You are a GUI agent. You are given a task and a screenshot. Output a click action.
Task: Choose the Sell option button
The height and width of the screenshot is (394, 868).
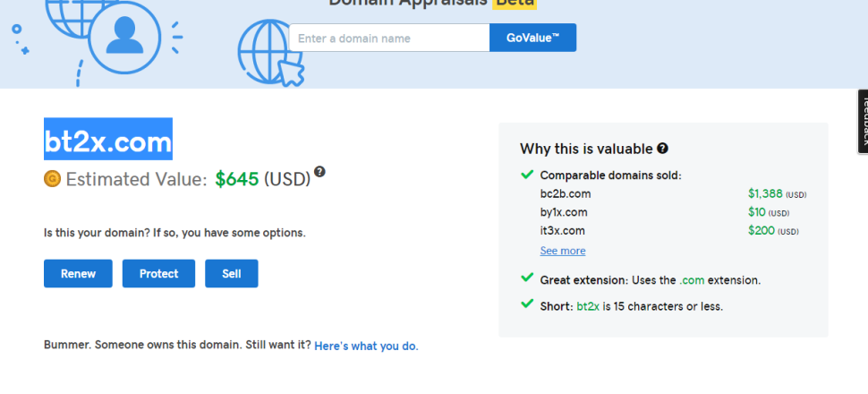[231, 273]
